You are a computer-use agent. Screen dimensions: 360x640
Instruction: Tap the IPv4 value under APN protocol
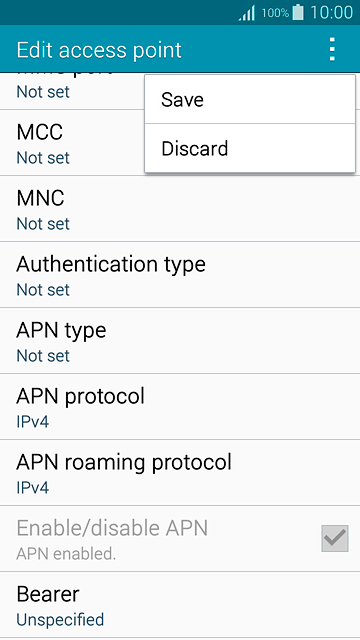(x=33, y=422)
